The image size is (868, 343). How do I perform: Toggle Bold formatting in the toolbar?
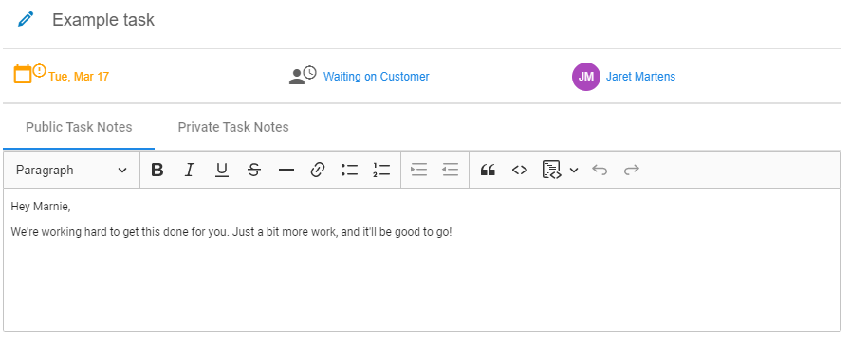(x=157, y=170)
